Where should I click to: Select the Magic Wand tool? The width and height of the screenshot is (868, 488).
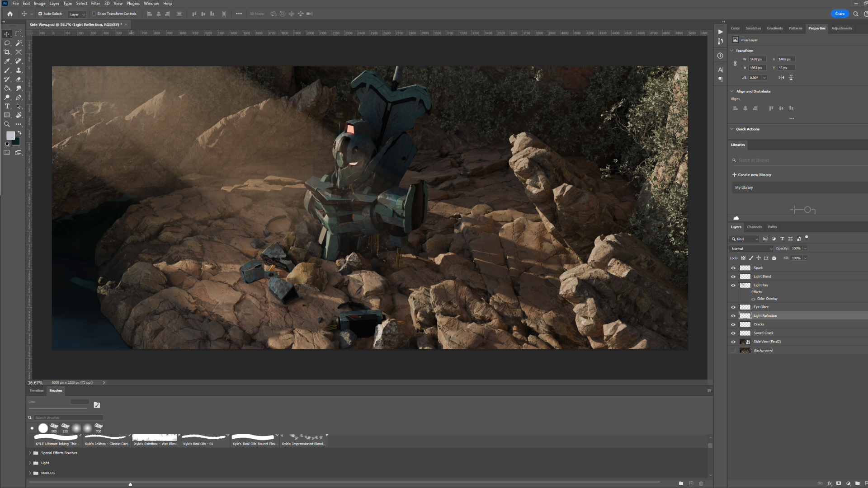point(19,43)
